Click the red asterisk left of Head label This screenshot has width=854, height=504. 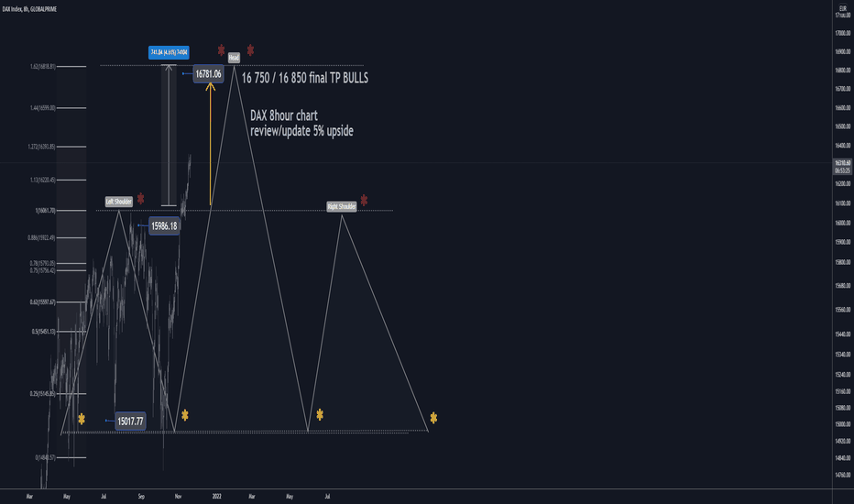point(221,50)
